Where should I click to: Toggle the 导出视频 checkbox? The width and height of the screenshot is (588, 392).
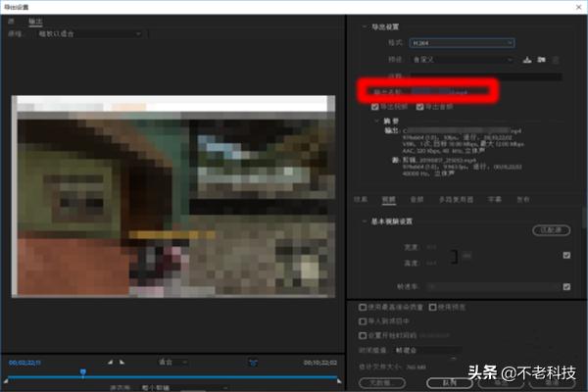coord(374,107)
